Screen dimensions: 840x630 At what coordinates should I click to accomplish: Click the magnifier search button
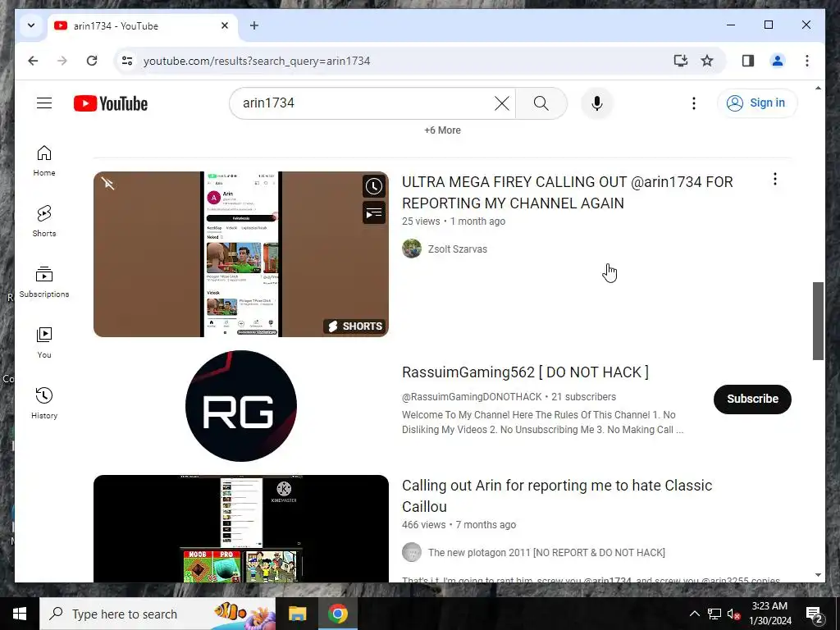(x=541, y=103)
